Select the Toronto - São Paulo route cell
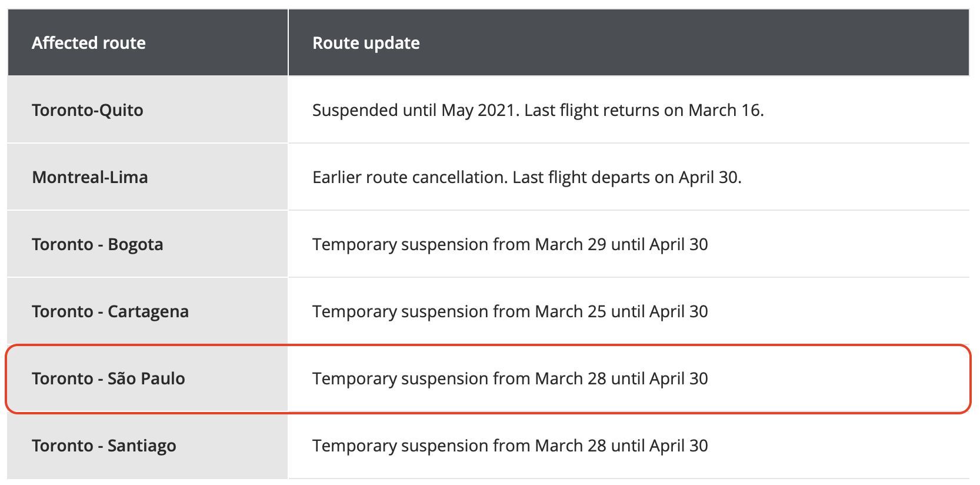Screen dimensions: 980x485 [148, 378]
